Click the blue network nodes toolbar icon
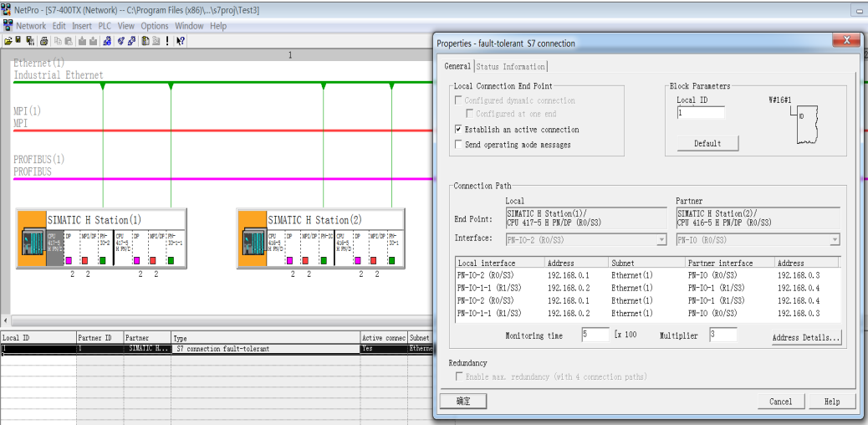 point(107,40)
